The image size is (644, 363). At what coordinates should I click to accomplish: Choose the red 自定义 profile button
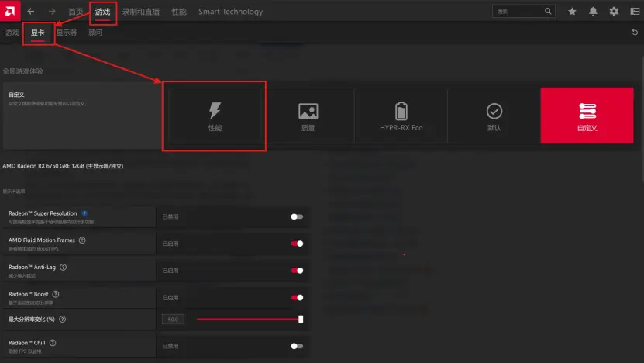click(587, 116)
